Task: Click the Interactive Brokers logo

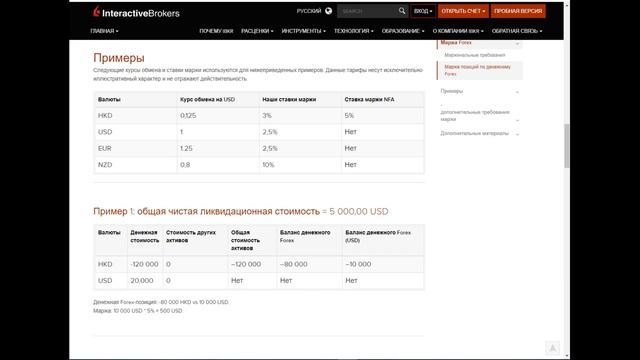Action: tap(136, 12)
